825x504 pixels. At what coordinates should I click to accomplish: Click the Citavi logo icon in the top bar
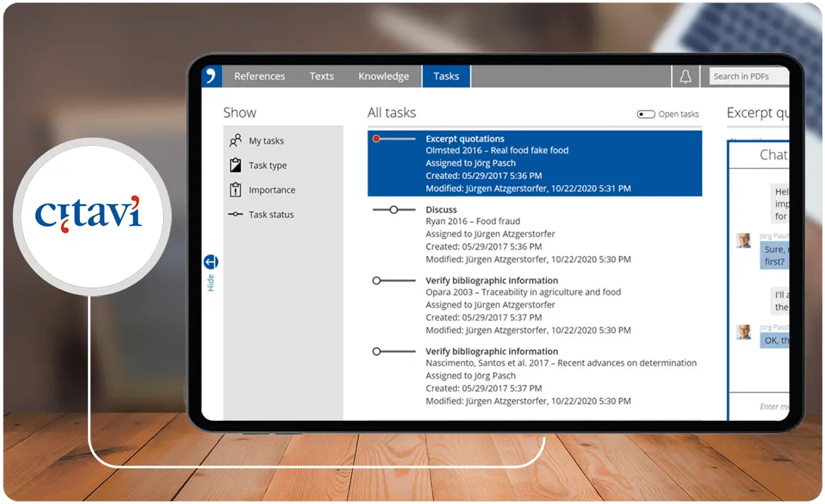[x=211, y=76]
